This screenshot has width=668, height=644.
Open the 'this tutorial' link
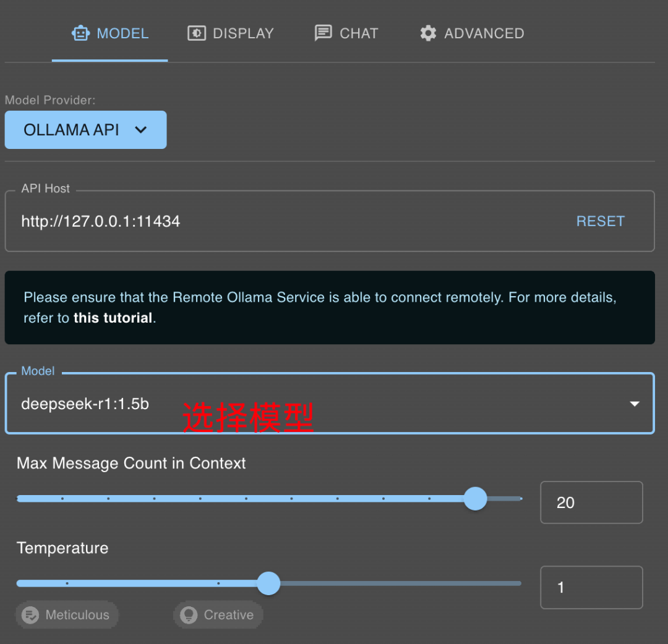113,318
